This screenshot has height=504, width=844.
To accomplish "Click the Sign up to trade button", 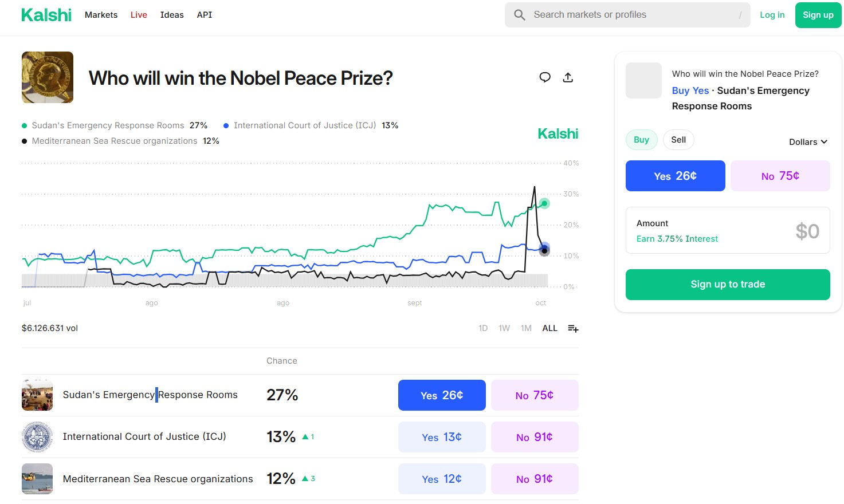I will point(728,285).
